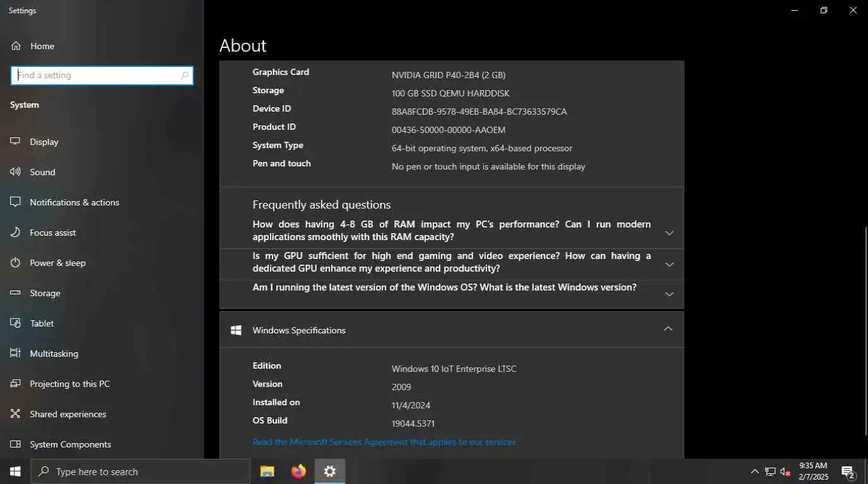Screen dimensions: 868x484
Task: Click the Sound speaker icon
Action: 16,172
